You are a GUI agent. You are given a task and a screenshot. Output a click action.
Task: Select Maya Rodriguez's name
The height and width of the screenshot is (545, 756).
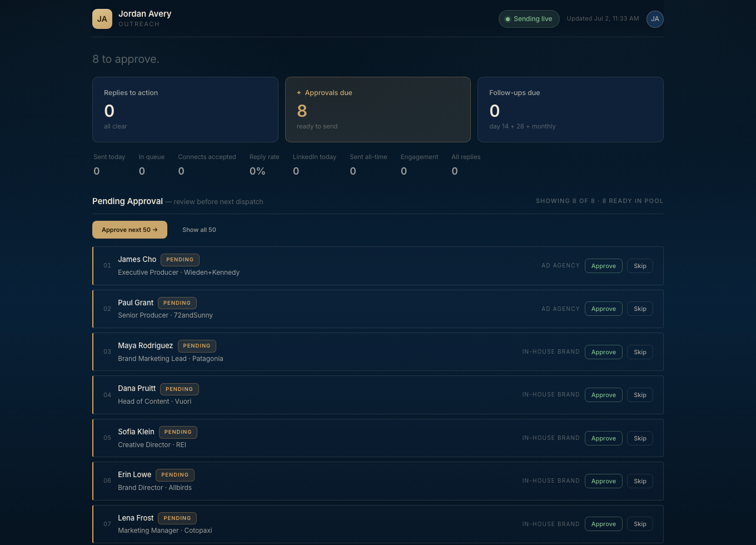pos(145,345)
